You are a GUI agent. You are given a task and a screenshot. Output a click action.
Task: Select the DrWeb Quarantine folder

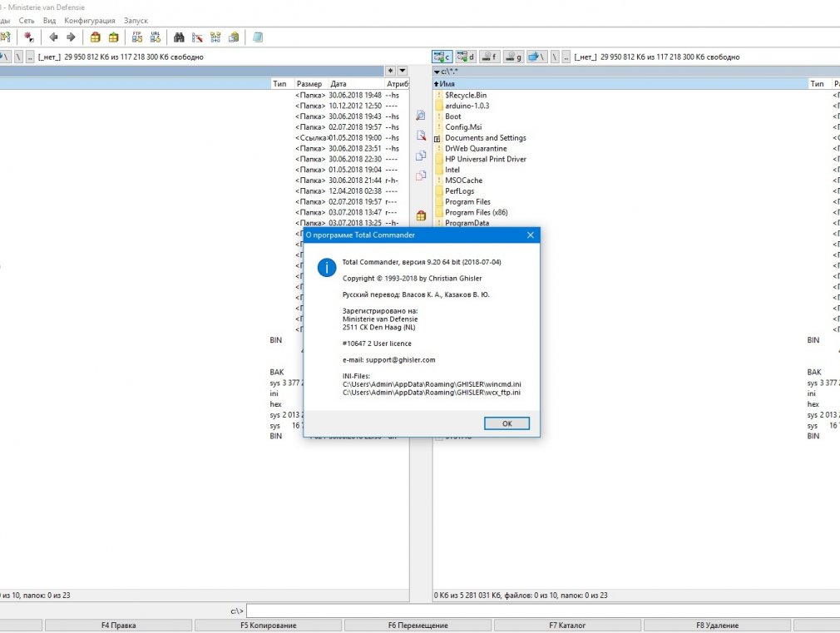coord(476,148)
